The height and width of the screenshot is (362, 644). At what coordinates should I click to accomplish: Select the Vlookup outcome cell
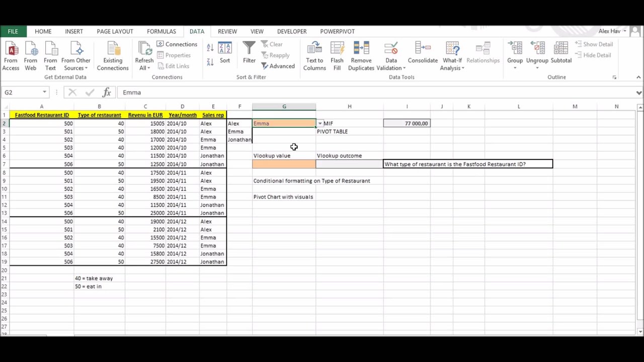tap(350, 155)
